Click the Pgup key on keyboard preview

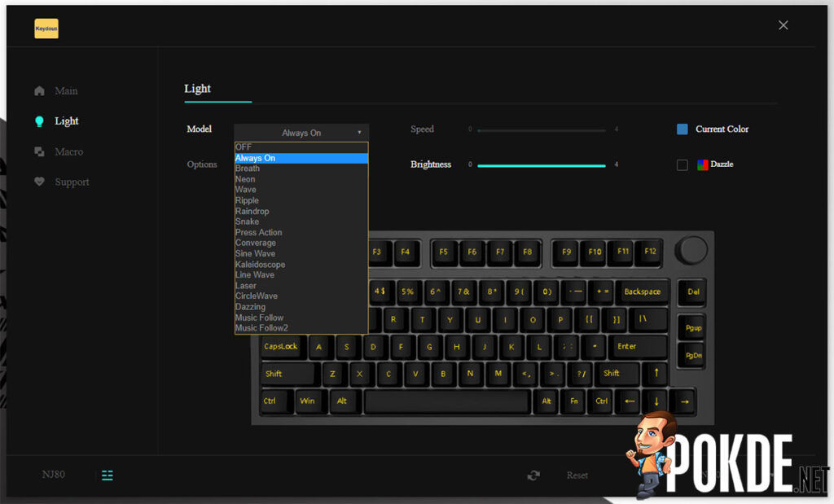[693, 328]
